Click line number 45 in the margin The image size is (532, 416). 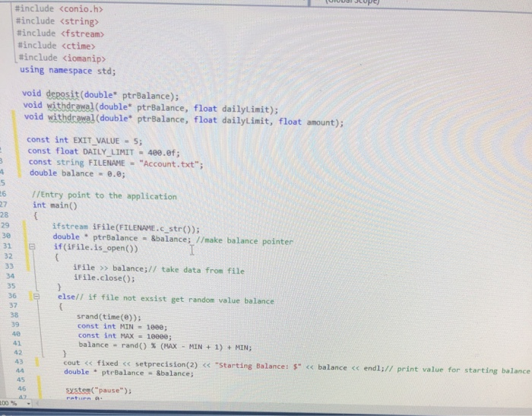pos(21,379)
